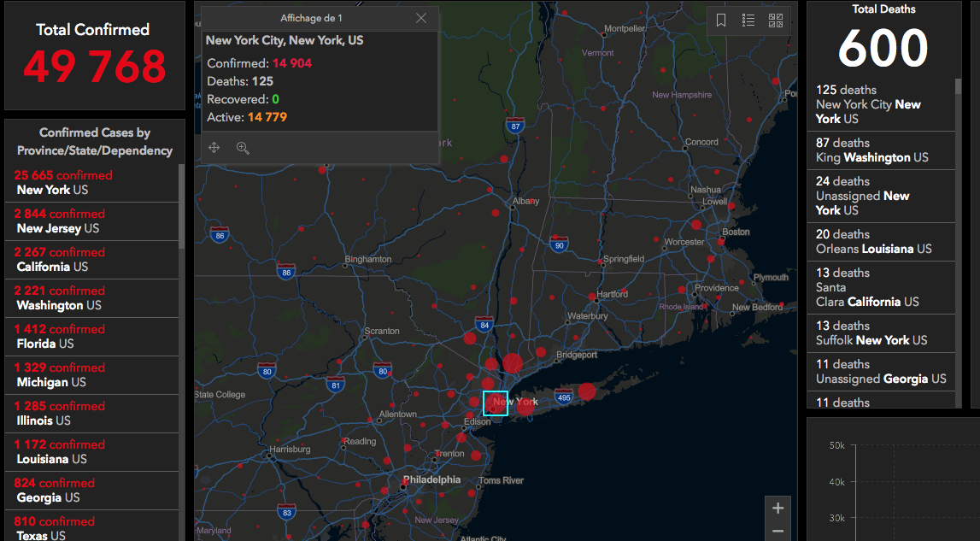Screen dimensions: 980x541
Task: Close the New York City info popup
Action: pyautogui.click(x=421, y=18)
